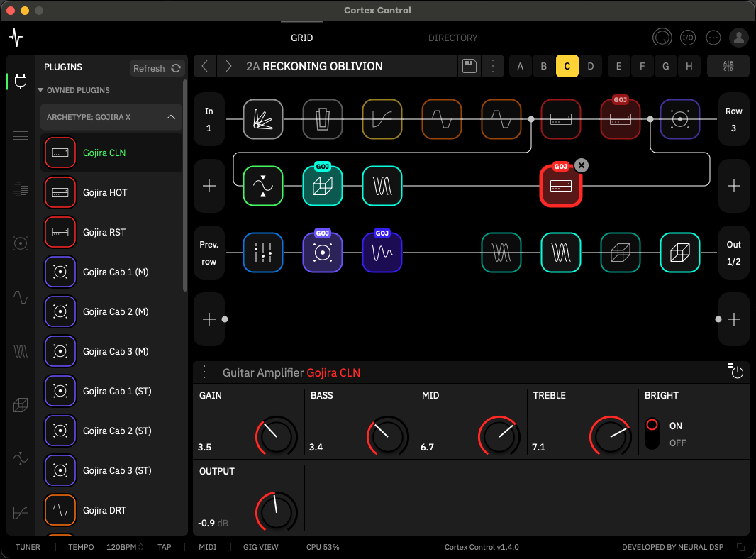Click the save preset floppy disk icon
756x559 pixels.
[468, 66]
